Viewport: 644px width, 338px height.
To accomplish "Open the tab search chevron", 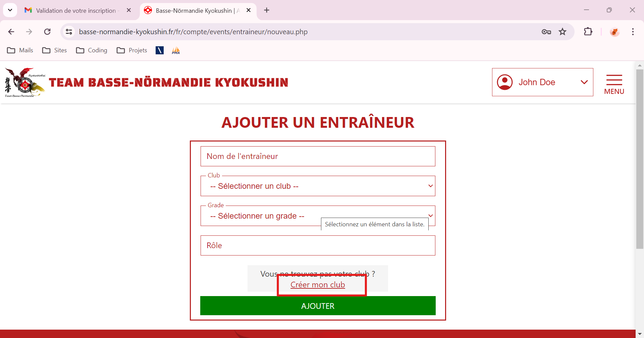I will 10,10.
